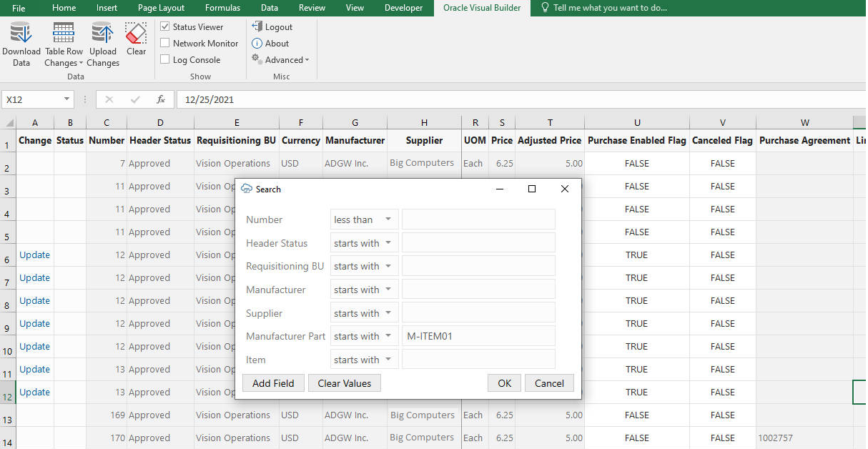Click the Upload Changes icon
This screenshot has width=868, height=449.
tap(103, 33)
